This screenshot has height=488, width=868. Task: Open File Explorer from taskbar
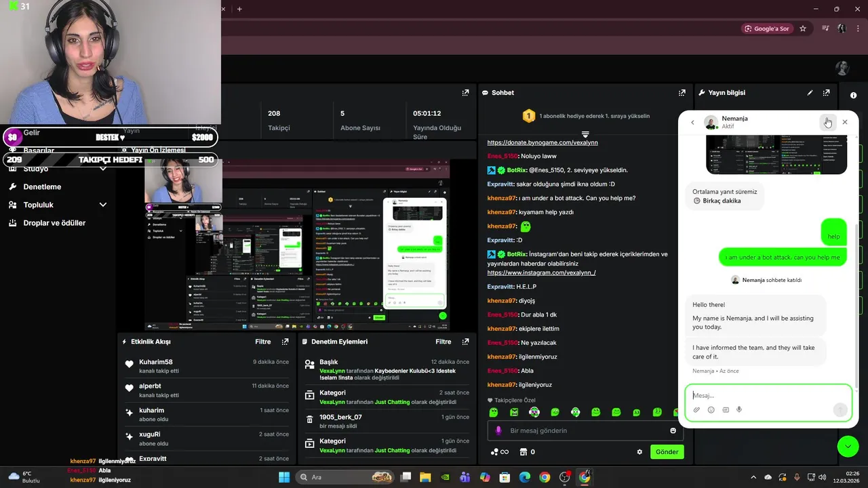[x=425, y=477]
